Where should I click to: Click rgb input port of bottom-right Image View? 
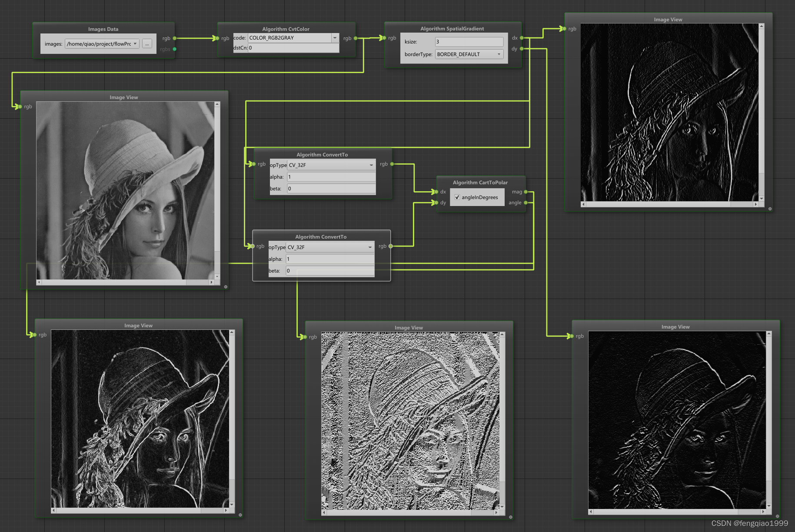tap(572, 336)
